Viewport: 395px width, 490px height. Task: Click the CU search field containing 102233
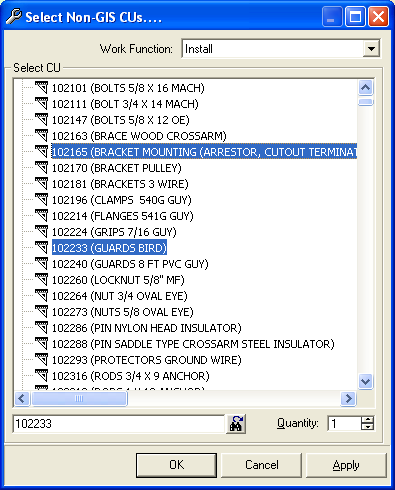click(x=119, y=424)
